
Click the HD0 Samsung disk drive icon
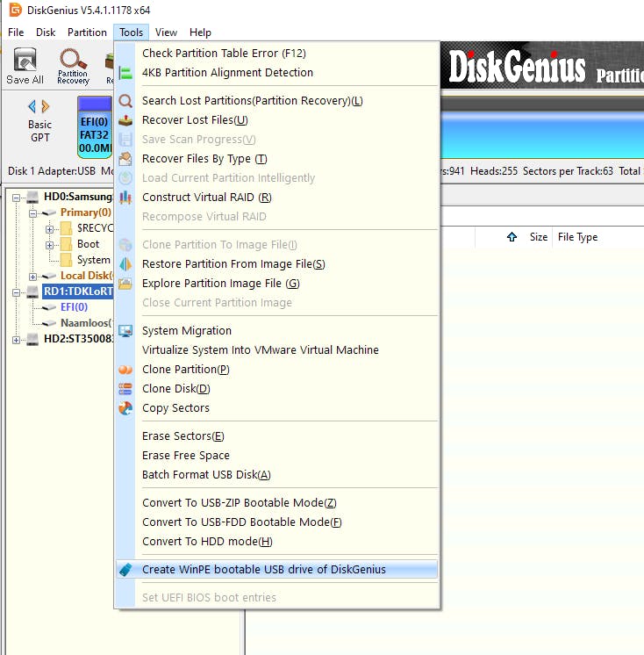tap(32, 197)
